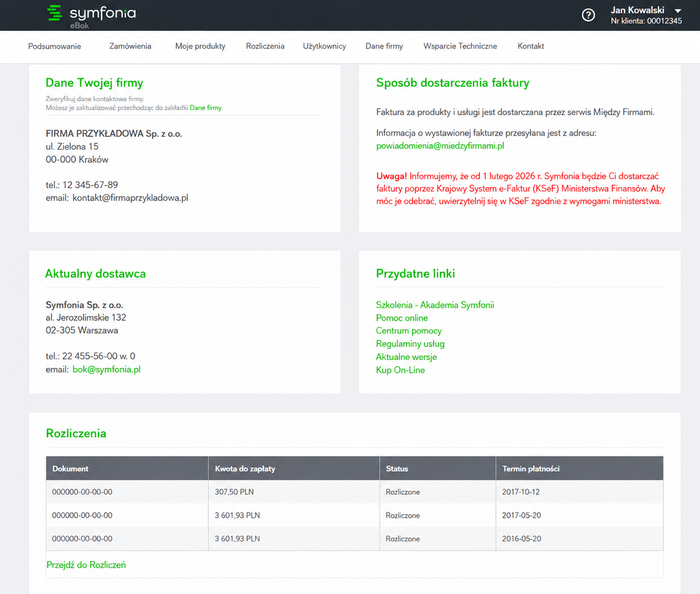This screenshot has height=594, width=700.
Task: Click the document number dated 2017-10-12
Action: pyautogui.click(x=82, y=492)
